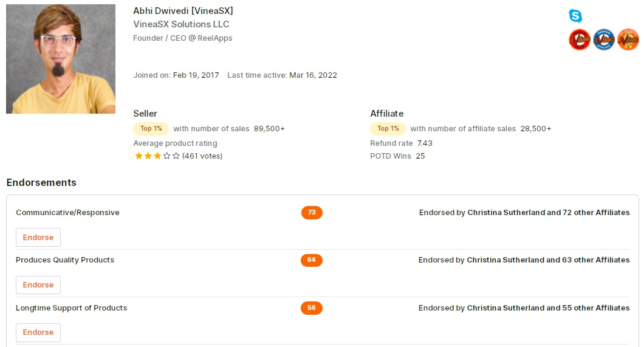Click the orange 73 endorsement count badge
The image size is (644, 347).
[x=312, y=213]
